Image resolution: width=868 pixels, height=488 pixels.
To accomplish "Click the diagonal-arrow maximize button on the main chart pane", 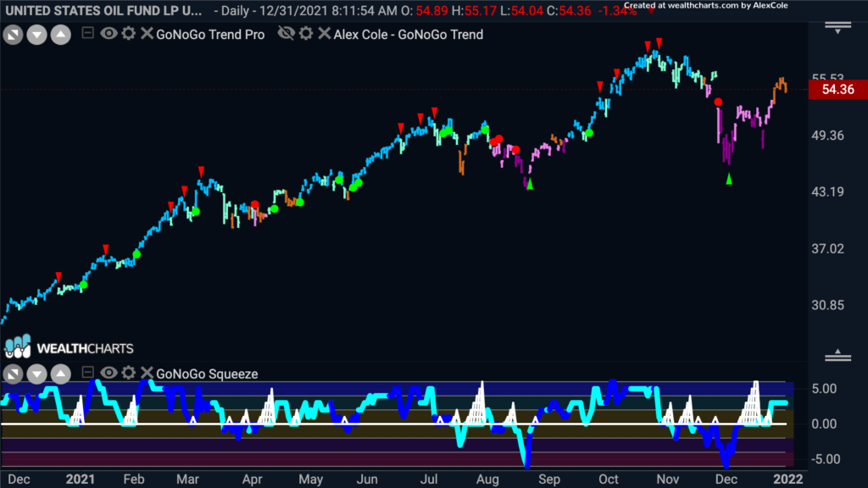I will coord(13,36).
